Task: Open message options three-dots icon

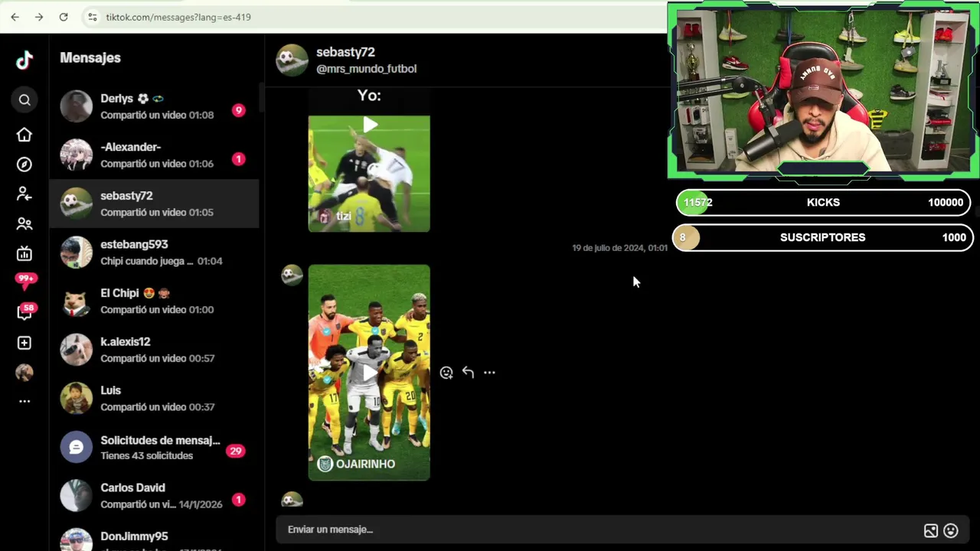Action: click(x=489, y=373)
